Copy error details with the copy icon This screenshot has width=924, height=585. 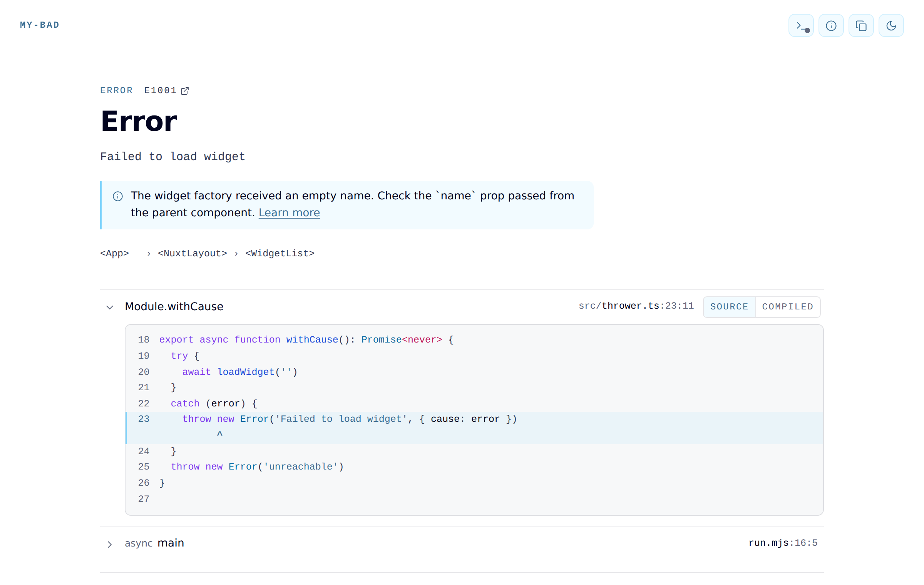861,26
